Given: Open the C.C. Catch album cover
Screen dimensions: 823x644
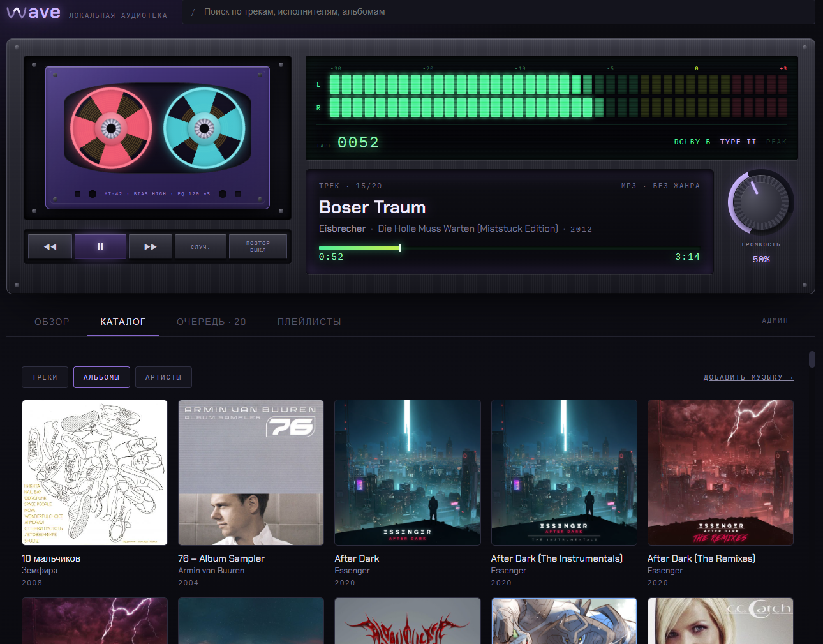Looking at the screenshot, I should pos(720,621).
